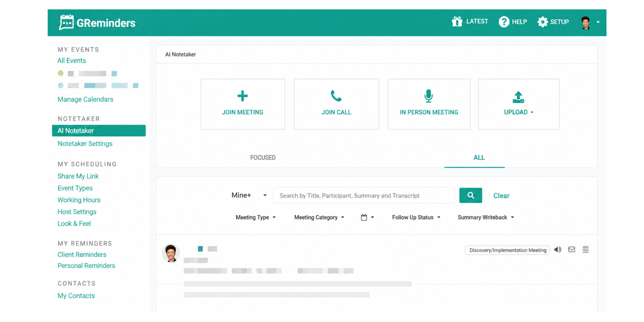Click the IN PERSON MEETING label
The height and width of the screenshot is (322, 644).
click(429, 112)
